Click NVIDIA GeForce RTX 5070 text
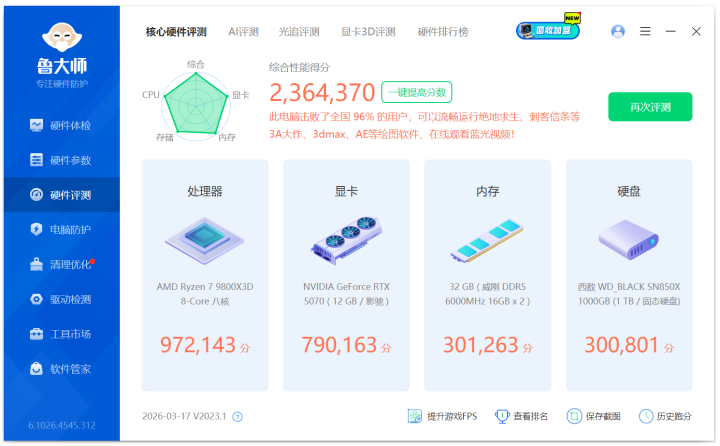 (346, 294)
